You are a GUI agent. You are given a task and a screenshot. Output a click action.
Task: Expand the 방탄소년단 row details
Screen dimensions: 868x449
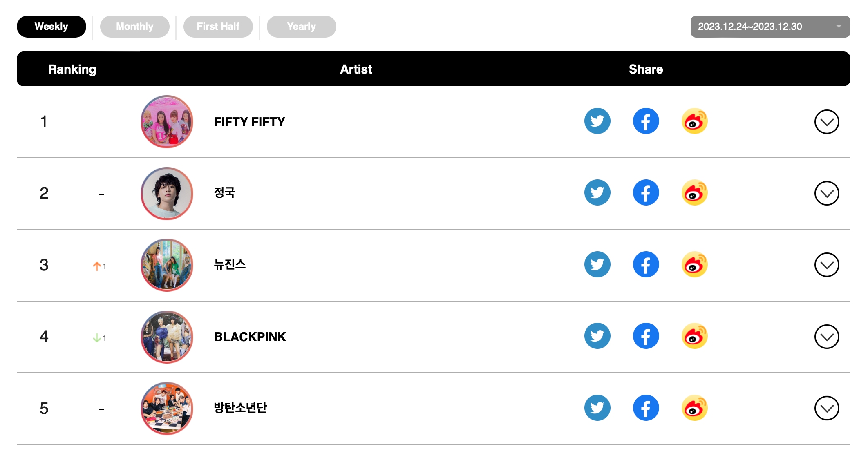(x=826, y=408)
